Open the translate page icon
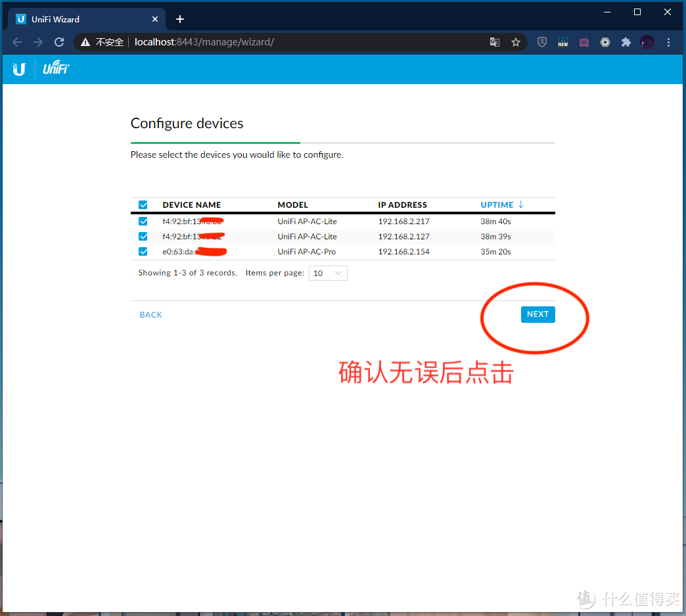Viewport: 686px width, 616px height. pyautogui.click(x=494, y=42)
